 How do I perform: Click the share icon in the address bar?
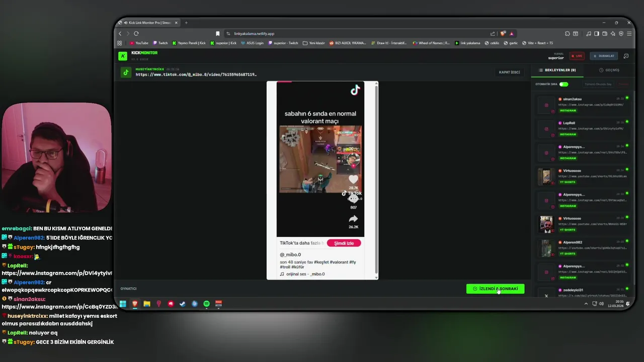coord(493,34)
